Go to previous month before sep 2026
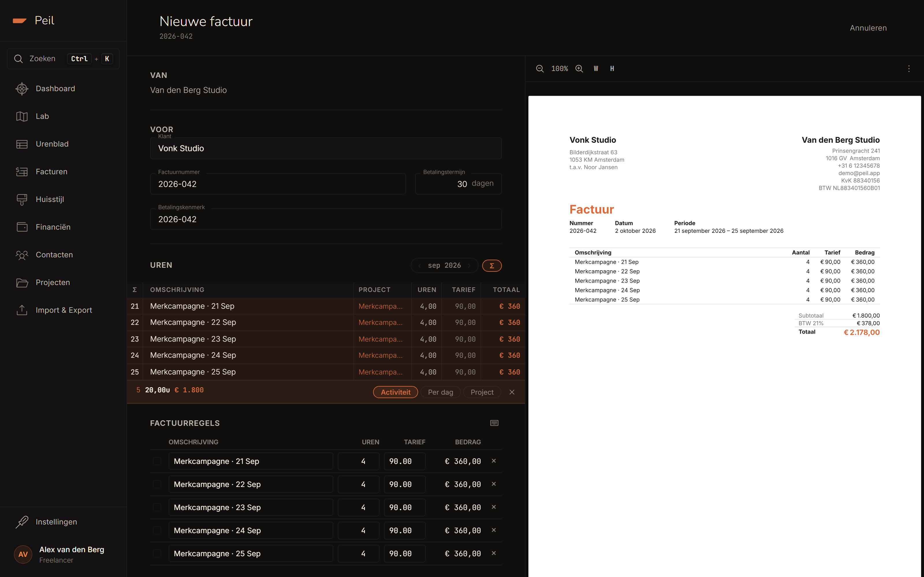Screen dimensions: 924x577 click(420, 266)
